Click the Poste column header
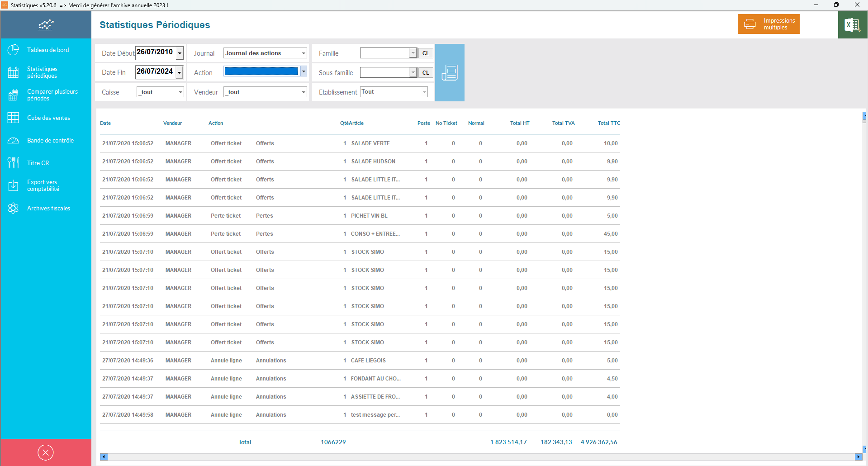The height and width of the screenshot is (466, 868). click(x=424, y=123)
